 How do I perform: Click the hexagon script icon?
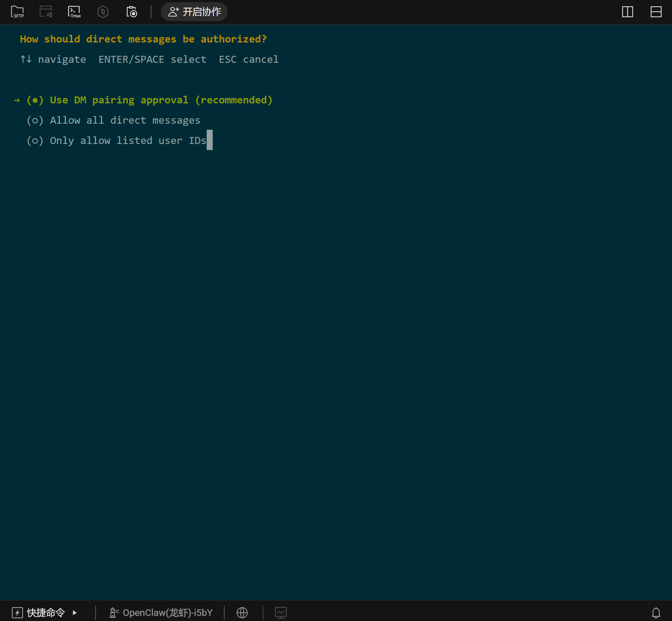(103, 12)
